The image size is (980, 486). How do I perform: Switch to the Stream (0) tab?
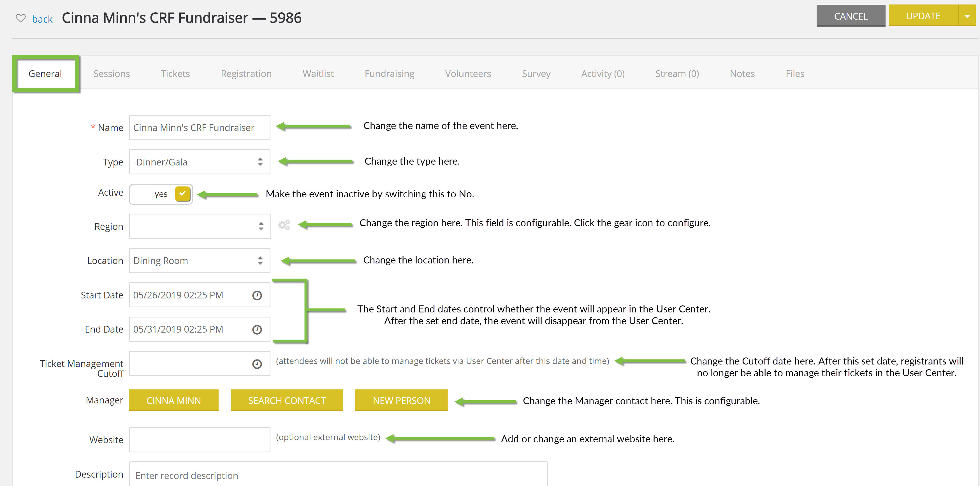point(677,74)
